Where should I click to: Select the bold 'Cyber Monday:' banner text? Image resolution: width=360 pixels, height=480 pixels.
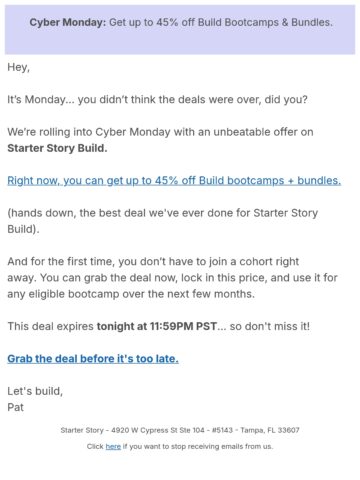[68, 22]
